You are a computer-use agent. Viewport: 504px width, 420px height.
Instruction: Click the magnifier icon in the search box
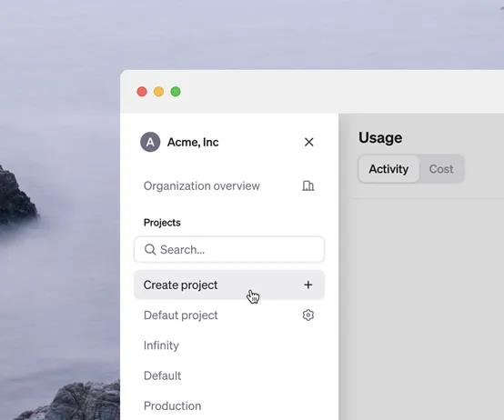[x=150, y=249]
